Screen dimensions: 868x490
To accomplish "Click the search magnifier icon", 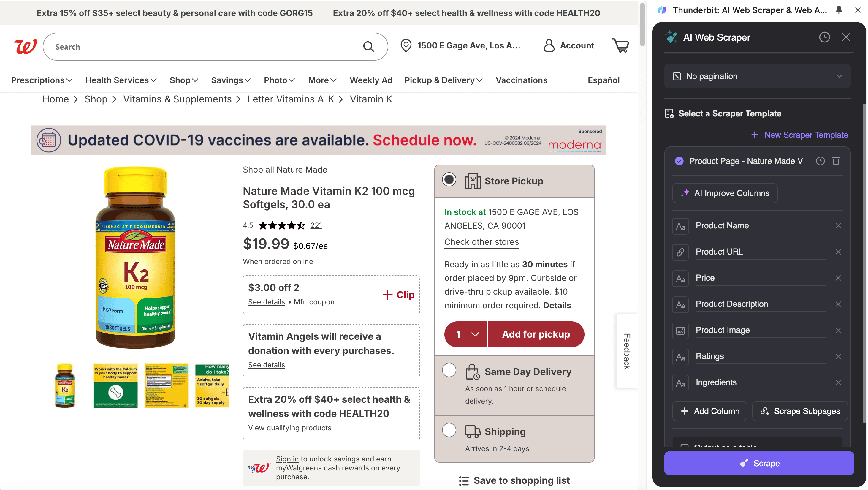I will point(369,47).
